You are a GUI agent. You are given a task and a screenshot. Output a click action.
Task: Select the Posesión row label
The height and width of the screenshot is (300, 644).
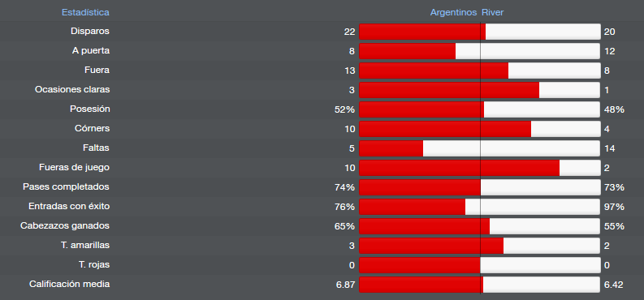(x=89, y=109)
